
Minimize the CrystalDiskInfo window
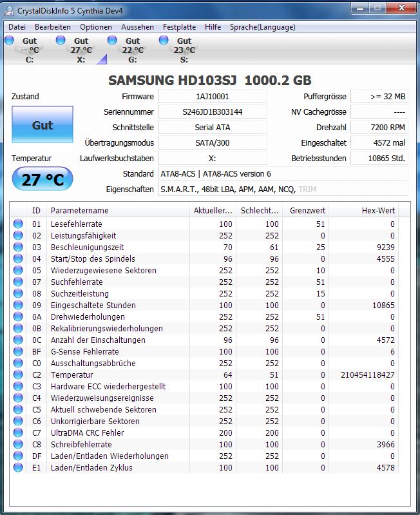(x=359, y=8)
